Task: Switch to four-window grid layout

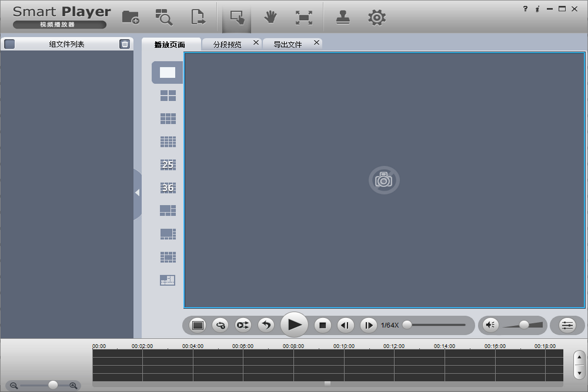Action: coord(168,96)
